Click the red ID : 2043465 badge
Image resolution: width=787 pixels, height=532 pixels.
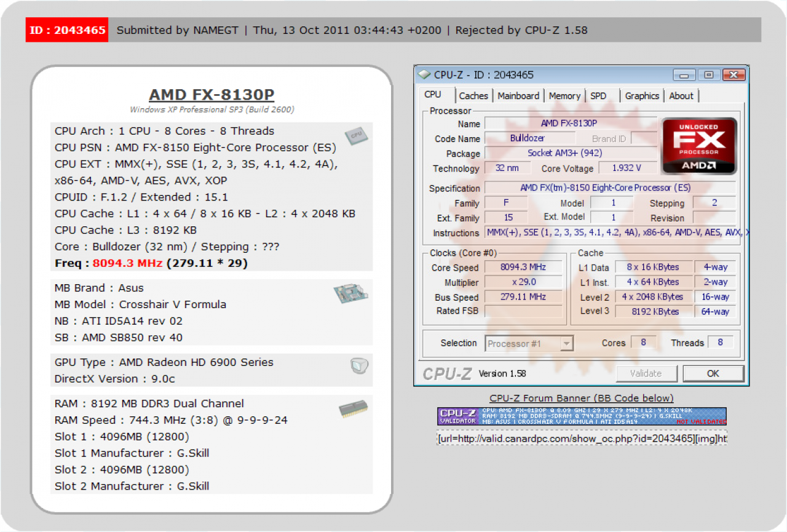point(67,30)
